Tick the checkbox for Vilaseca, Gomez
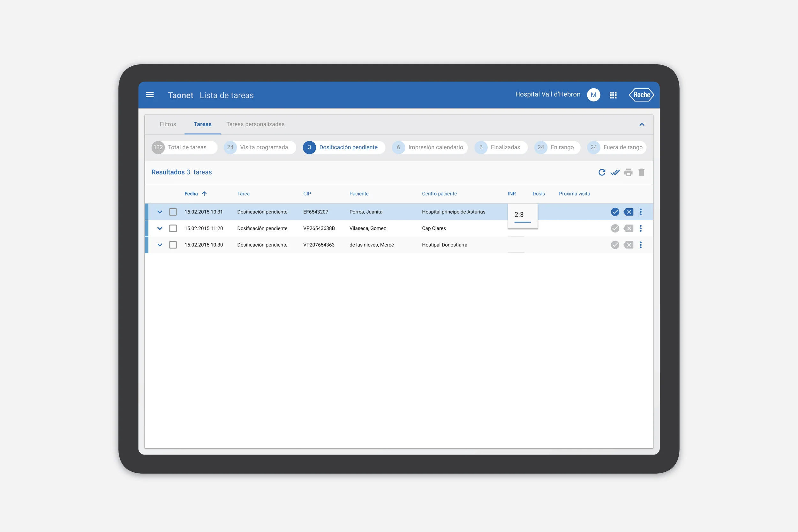This screenshot has height=532, width=798. pyautogui.click(x=173, y=228)
